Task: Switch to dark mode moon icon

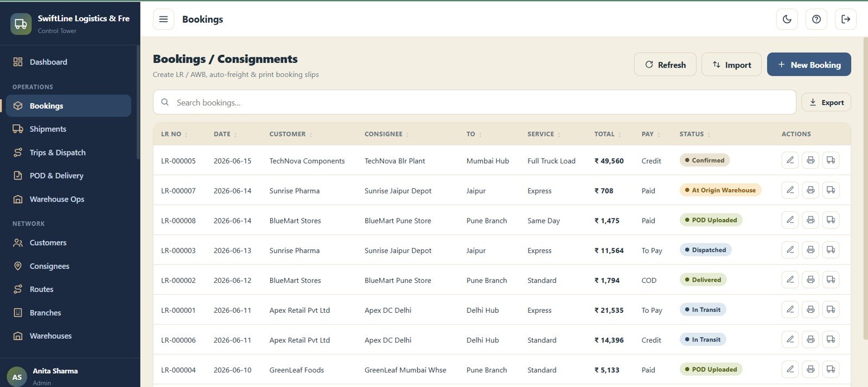Action: [x=787, y=20]
